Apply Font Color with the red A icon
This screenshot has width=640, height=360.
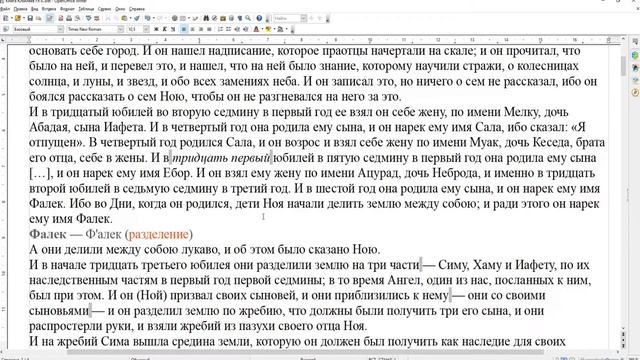(x=256, y=29)
